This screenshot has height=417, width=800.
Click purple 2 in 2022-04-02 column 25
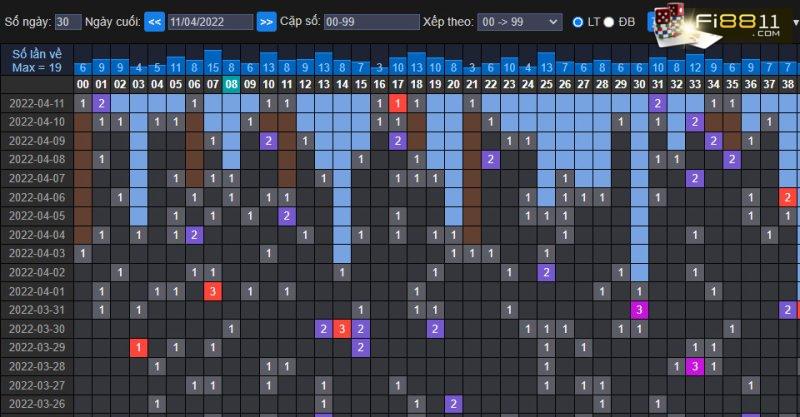click(546, 272)
